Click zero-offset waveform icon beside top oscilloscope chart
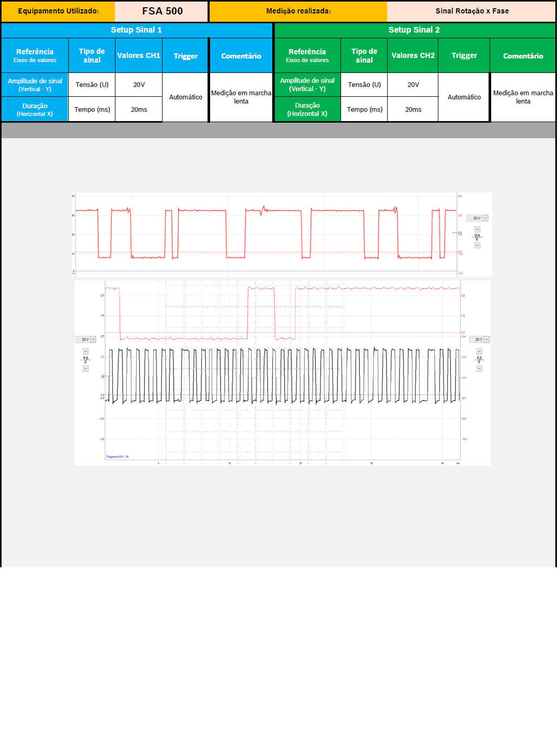This screenshot has width=560, height=736. 477,237
